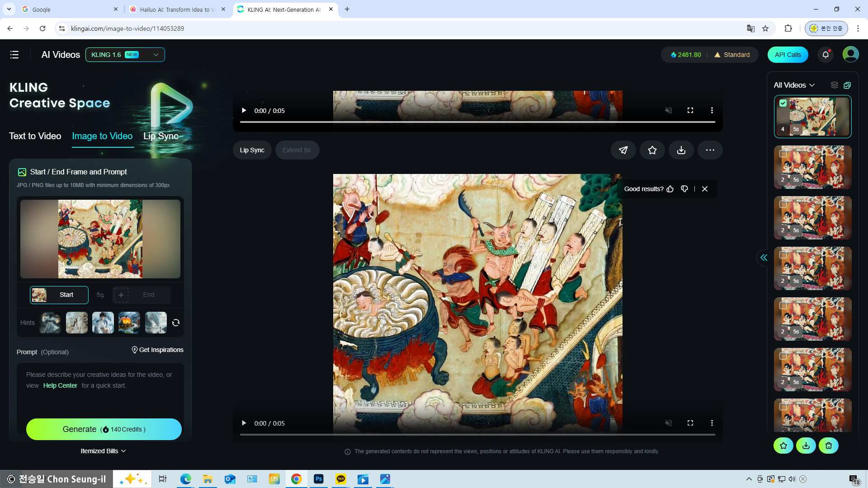868x488 pixels.
Task: Click the bottom video progress bar
Action: pos(477,435)
